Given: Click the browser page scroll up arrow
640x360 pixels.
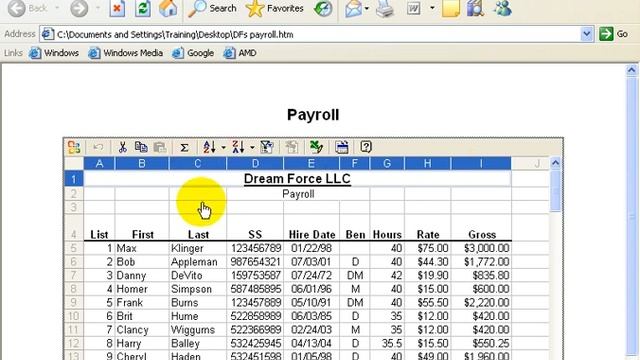Looking at the screenshot, I should [631, 71].
